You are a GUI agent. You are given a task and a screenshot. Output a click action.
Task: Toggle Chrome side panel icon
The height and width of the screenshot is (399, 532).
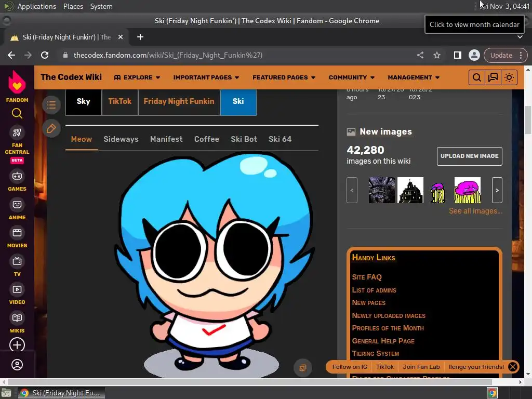457,55
